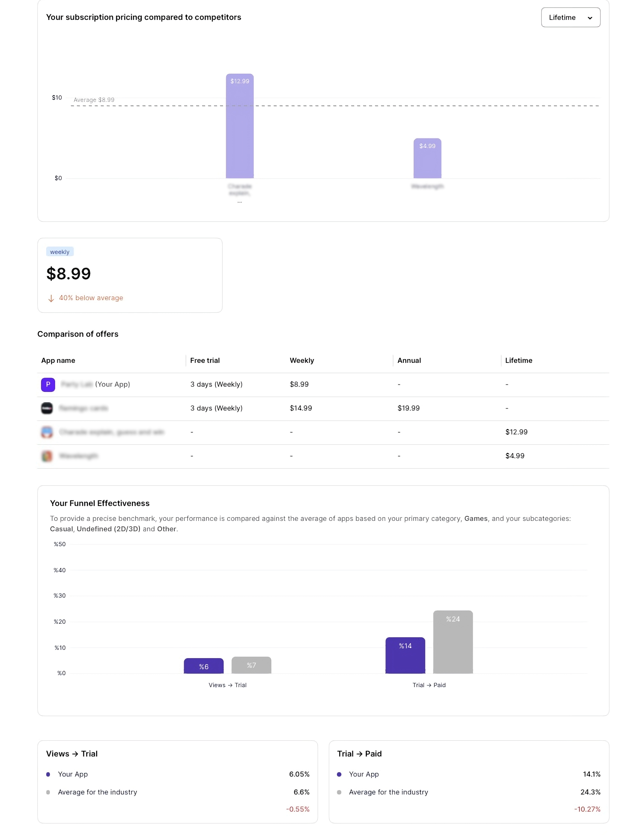The width and height of the screenshot is (644, 835).
Task: Click the purple dot in Trial Paid Your App
Action: [339, 774]
